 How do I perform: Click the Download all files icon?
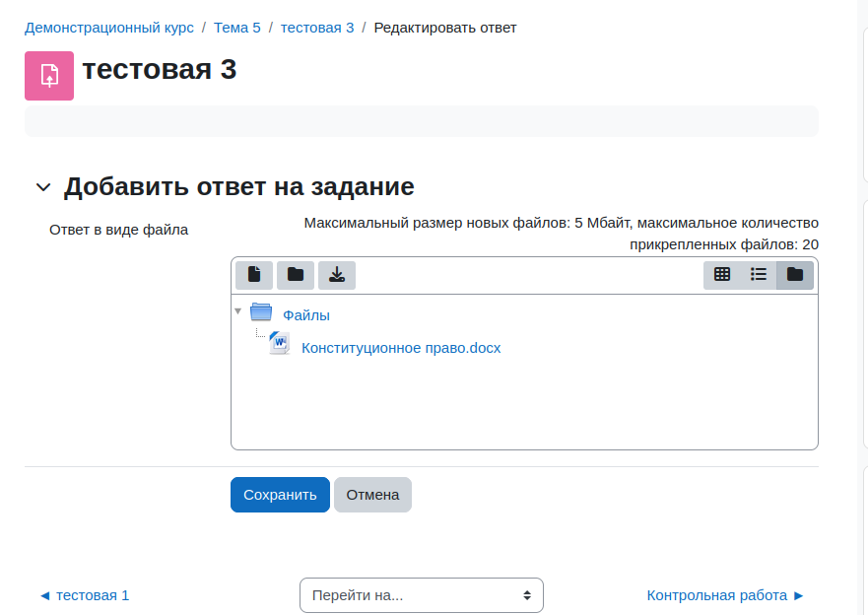[337, 275]
